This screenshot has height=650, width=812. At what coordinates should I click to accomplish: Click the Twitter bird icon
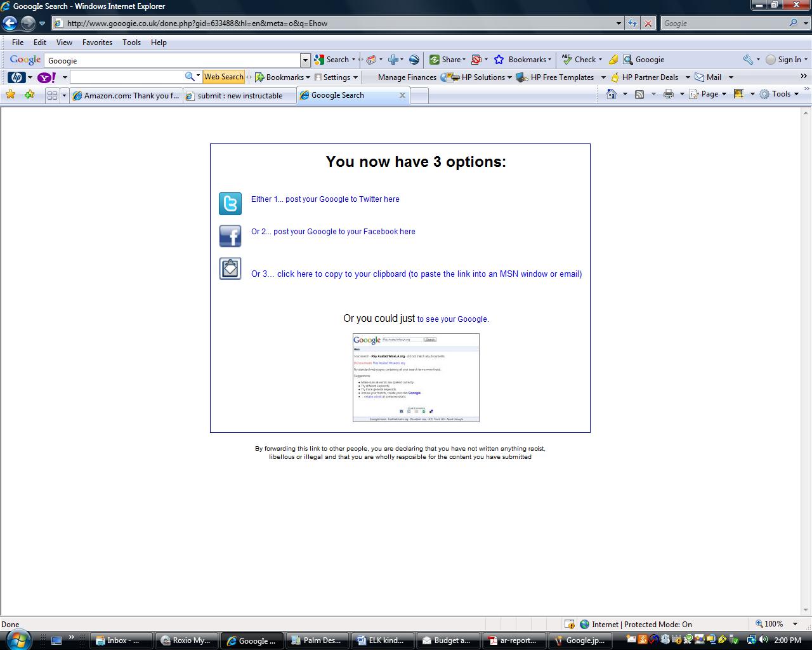[230, 204]
